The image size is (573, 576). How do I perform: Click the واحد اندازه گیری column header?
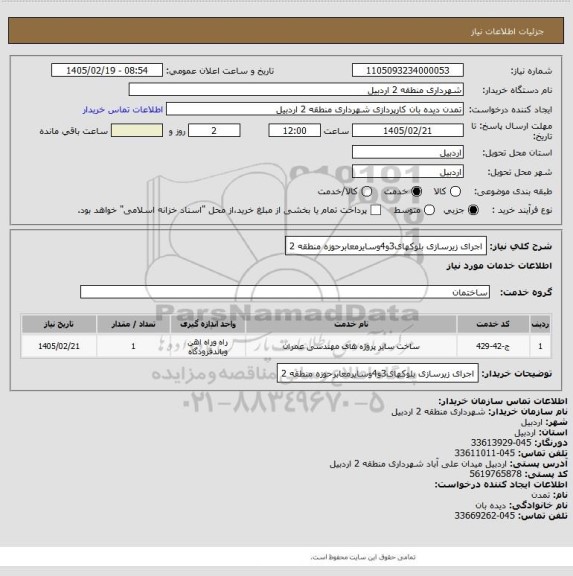point(208,324)
